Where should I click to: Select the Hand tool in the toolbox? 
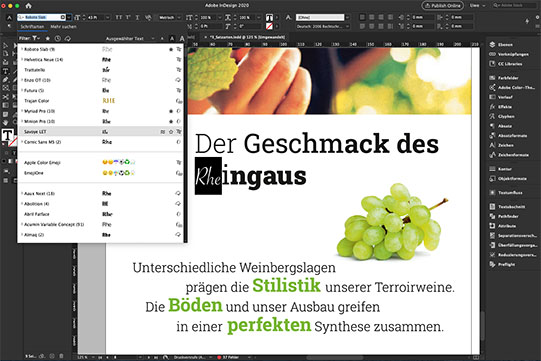6,122
